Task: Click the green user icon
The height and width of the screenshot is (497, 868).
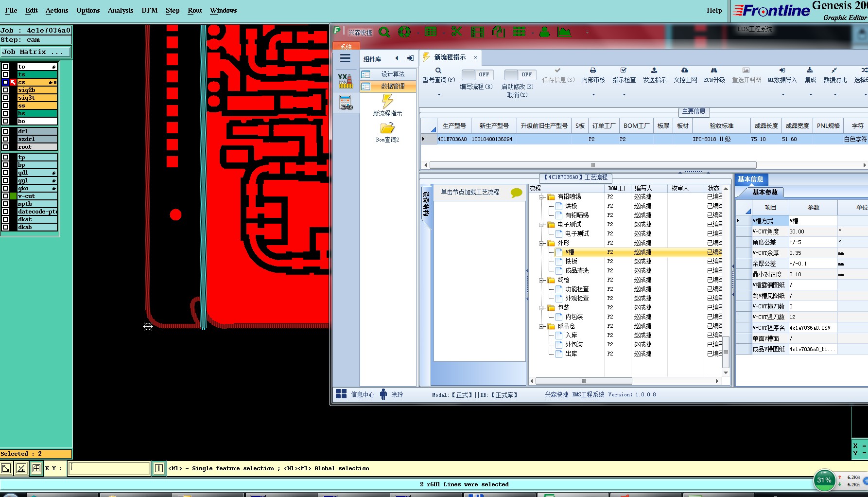Action: tap(544, 32)
